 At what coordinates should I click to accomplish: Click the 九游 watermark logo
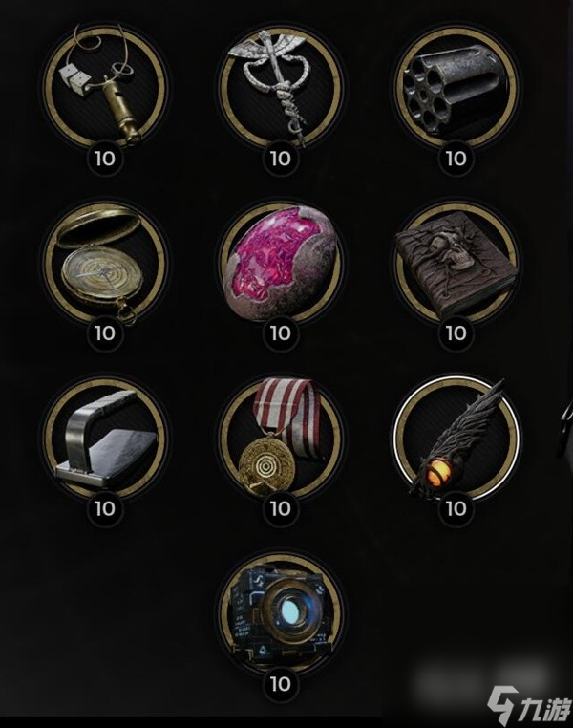pyautogui.click(x=528, y=706)
